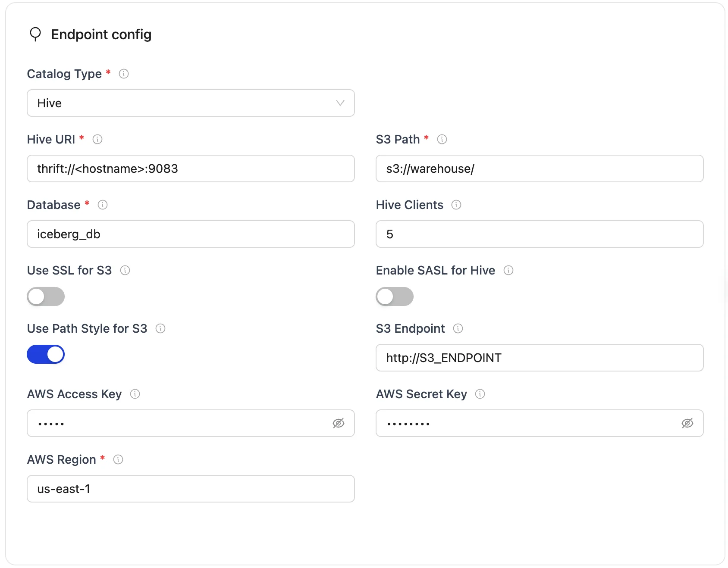Viewport: 728px width, 568px height.
Task: Click the Hive Clients info icon
Action: [456, 205]
